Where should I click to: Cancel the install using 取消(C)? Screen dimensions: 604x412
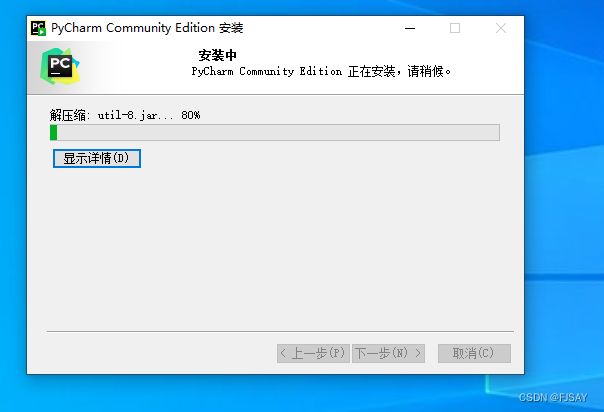click(x=474, y=353)
